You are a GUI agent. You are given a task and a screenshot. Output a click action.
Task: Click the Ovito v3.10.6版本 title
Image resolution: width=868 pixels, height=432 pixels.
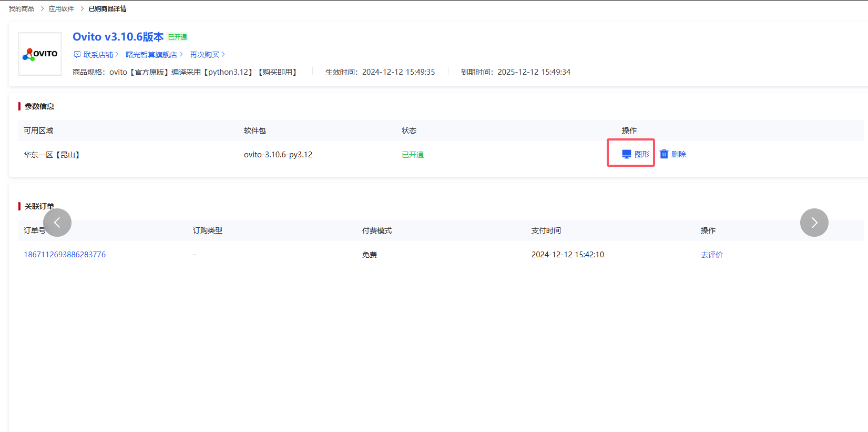point(118,37)
